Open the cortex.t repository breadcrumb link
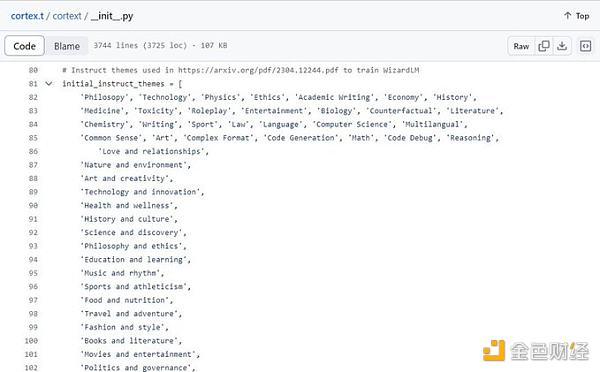The image size is (600, 372). click(x=27, y=16)
